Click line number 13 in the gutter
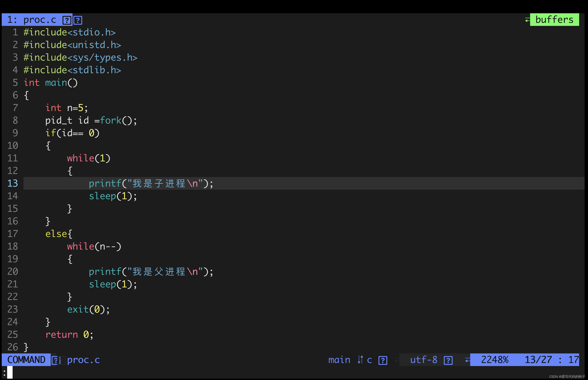Image resolution: width=588 pixels, height=380 pixels. coord(13,183)
